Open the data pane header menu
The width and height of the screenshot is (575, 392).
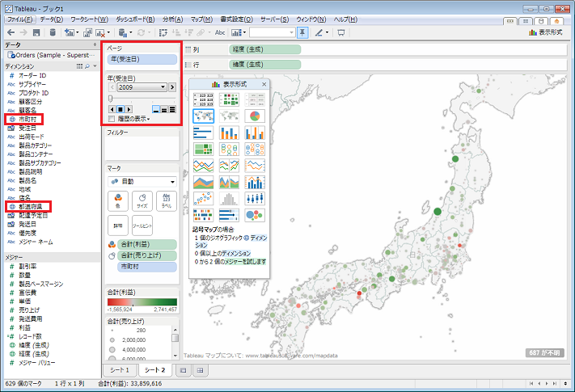point(95,44)
